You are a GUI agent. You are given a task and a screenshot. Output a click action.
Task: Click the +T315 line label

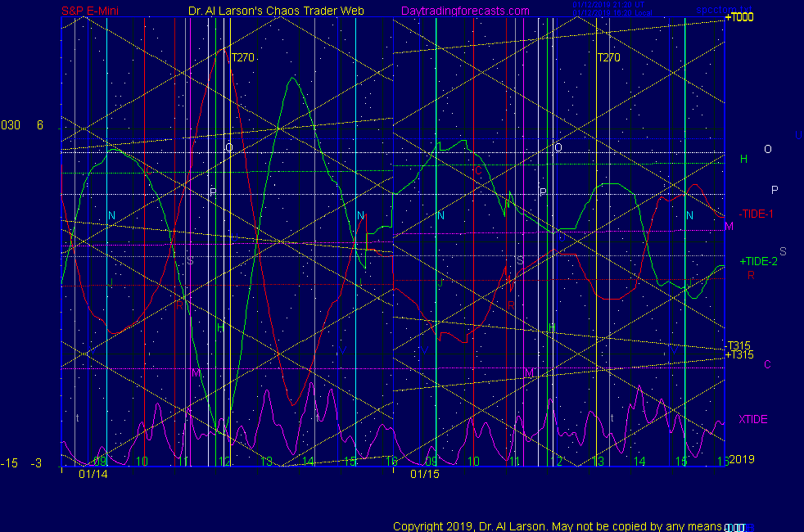pyautogui.click(x=739, y=355)
